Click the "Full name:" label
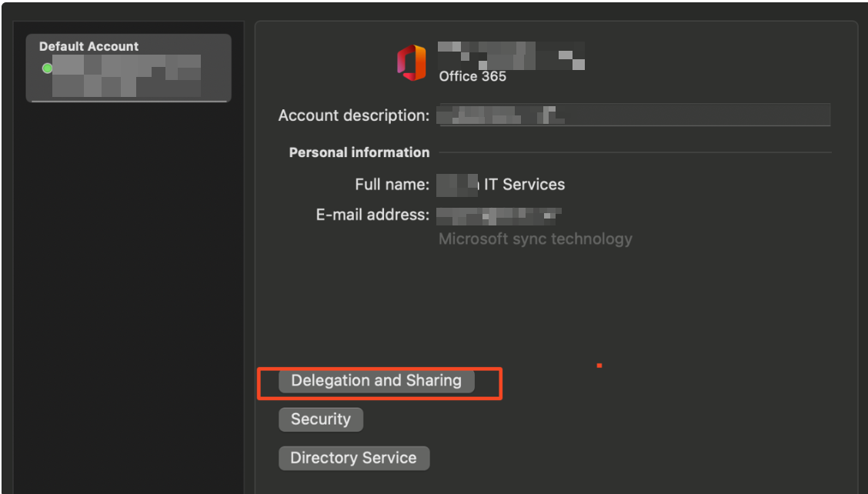The image size is (868, 494). pyautogui.click(x=392, y=185)
